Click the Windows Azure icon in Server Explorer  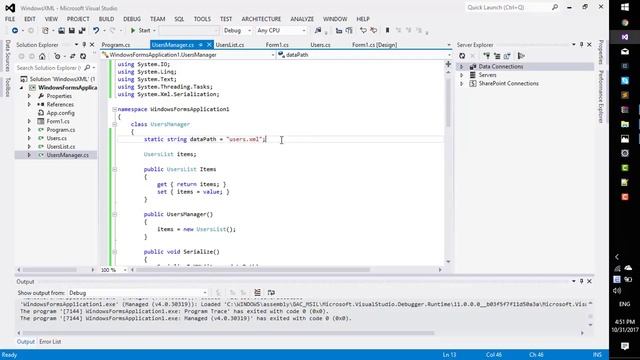521,56
